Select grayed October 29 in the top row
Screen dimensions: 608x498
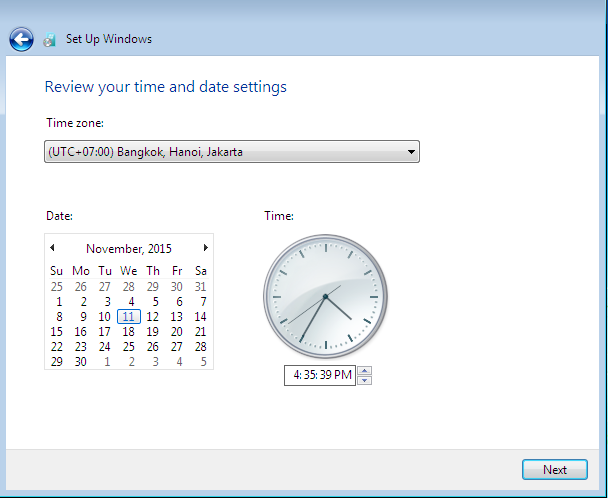coord(153,287)
